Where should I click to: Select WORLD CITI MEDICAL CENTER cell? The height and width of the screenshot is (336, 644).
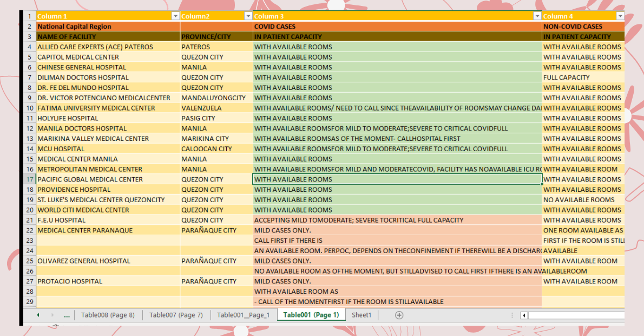(108, 210)
